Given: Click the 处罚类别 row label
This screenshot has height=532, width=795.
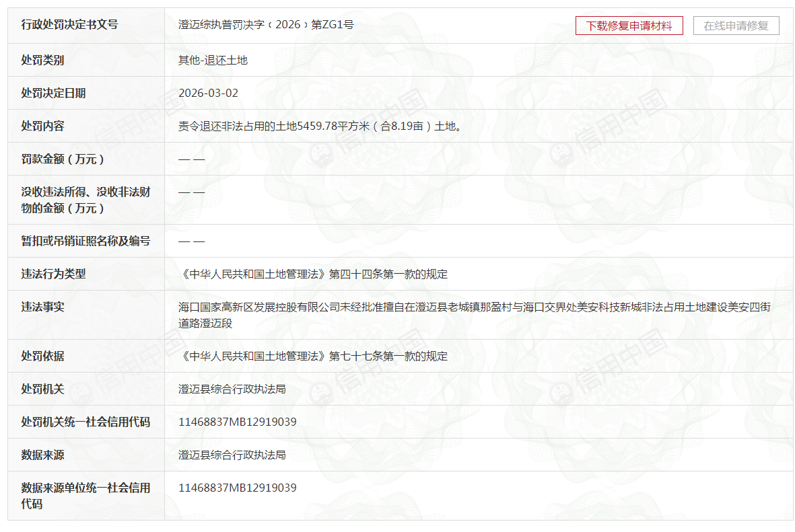Looking at the screenshot, I should click(42, 61).
